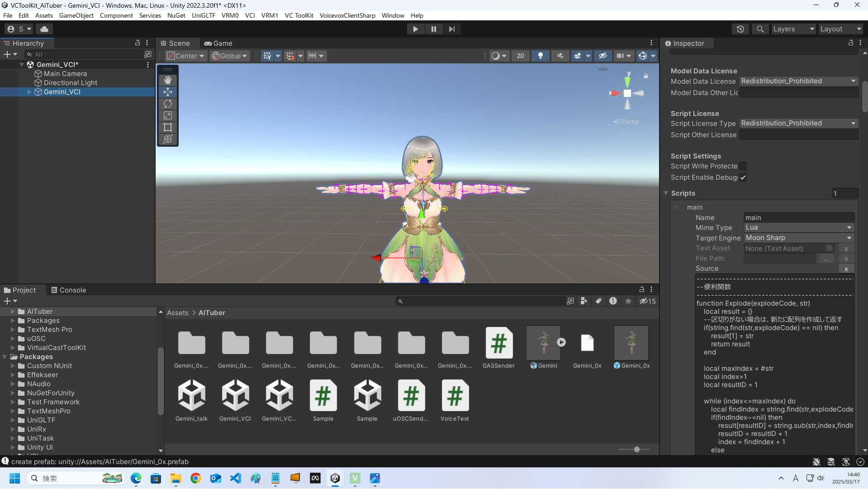
Task: Switch to the Game tab
Action: point(218,43)
